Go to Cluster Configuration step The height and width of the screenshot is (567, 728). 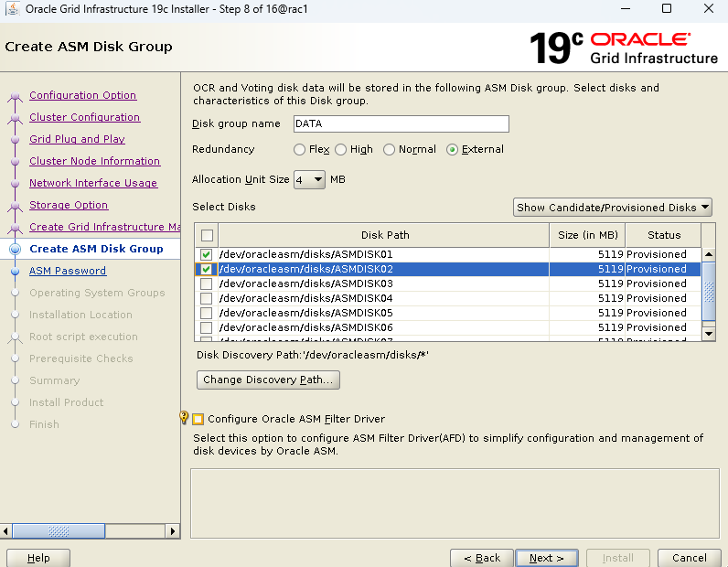click(84, 117)
